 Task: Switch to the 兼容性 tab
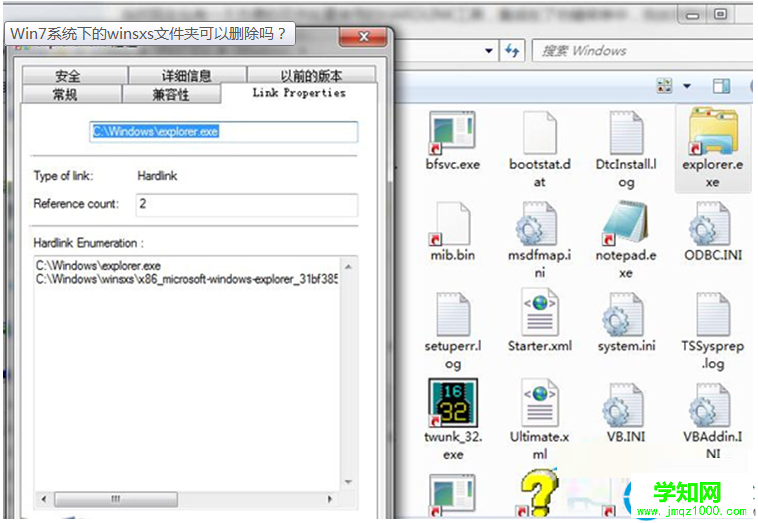click(172, 94)
